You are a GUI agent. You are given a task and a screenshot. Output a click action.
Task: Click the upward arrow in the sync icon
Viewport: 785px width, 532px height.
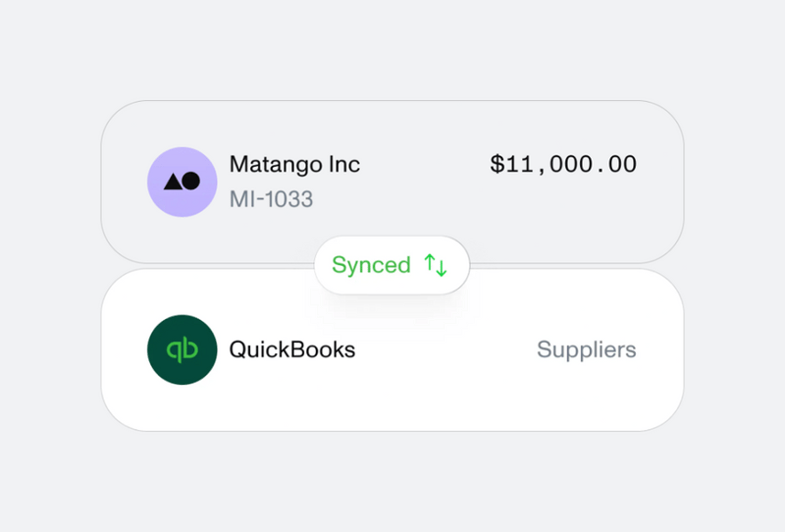click(x=430, y=263)
